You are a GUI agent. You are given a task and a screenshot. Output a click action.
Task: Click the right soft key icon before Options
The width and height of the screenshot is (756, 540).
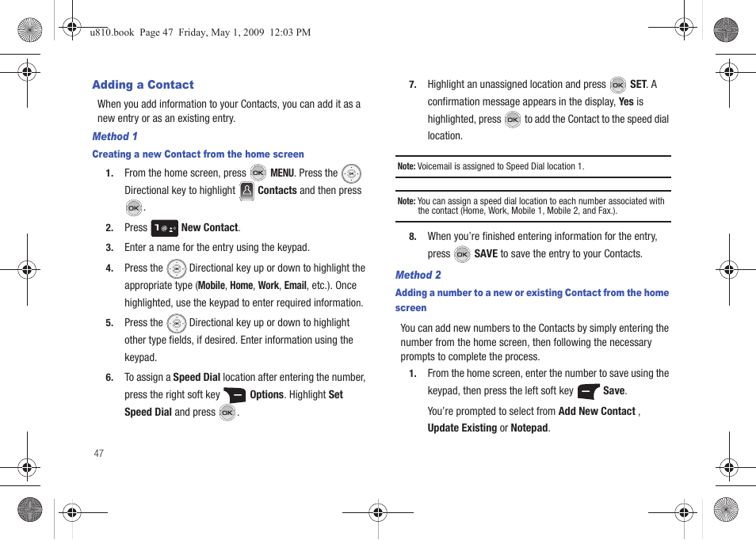point(235,395)
